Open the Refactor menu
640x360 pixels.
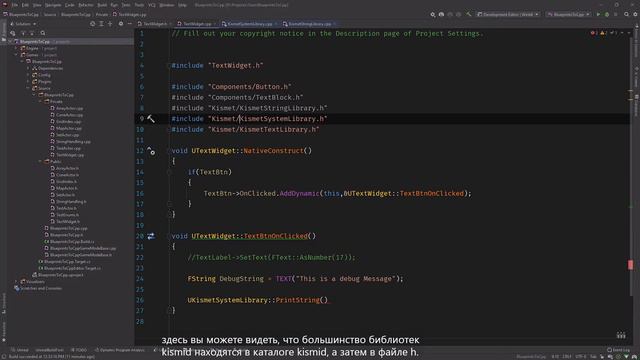pyautogui.click(x=86, y=5)
